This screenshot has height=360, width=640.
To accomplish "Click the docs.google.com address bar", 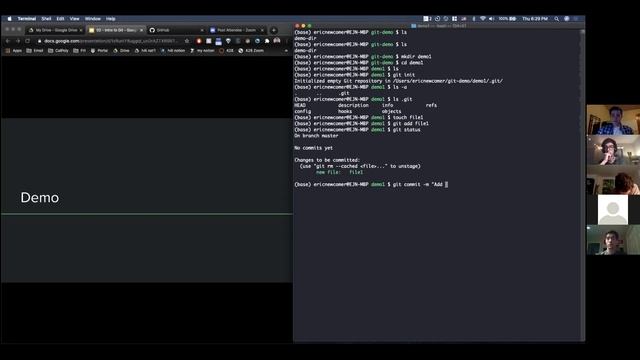I will point(110,41).
